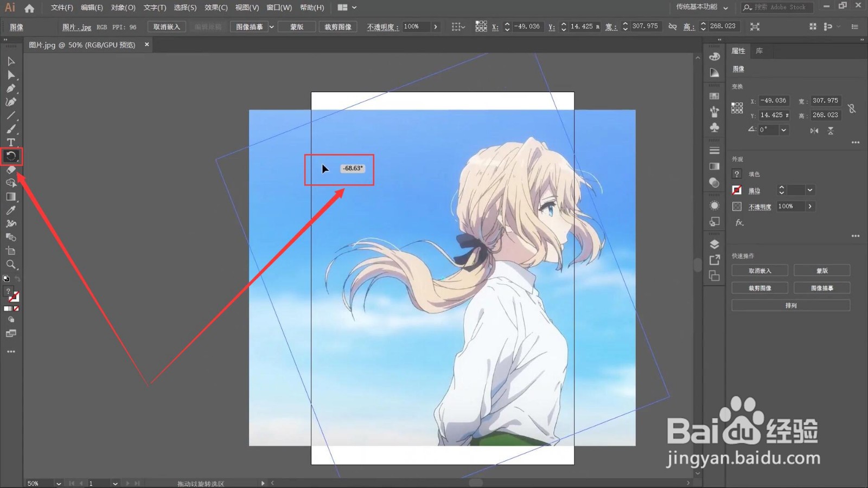This screenshot has width=868, height=488.
Task: Open the Symbols panel icon in the dock
Action: point(714,127)
